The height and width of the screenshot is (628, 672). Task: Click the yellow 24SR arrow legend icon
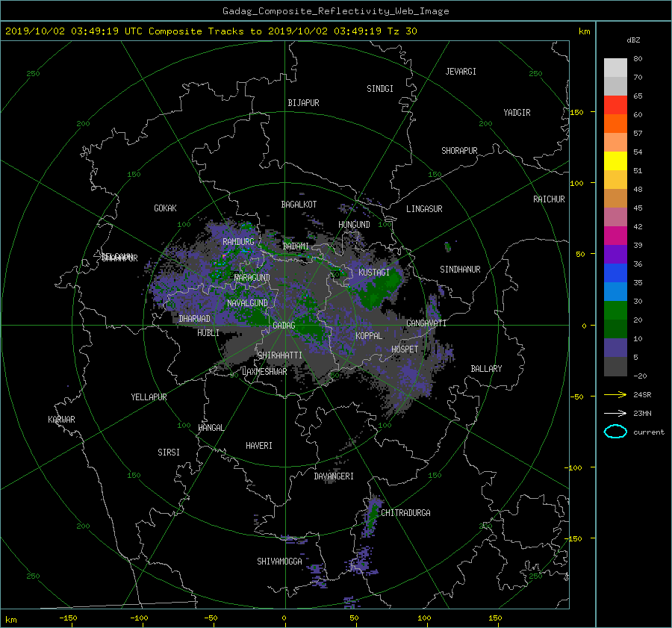coord(615,394)
